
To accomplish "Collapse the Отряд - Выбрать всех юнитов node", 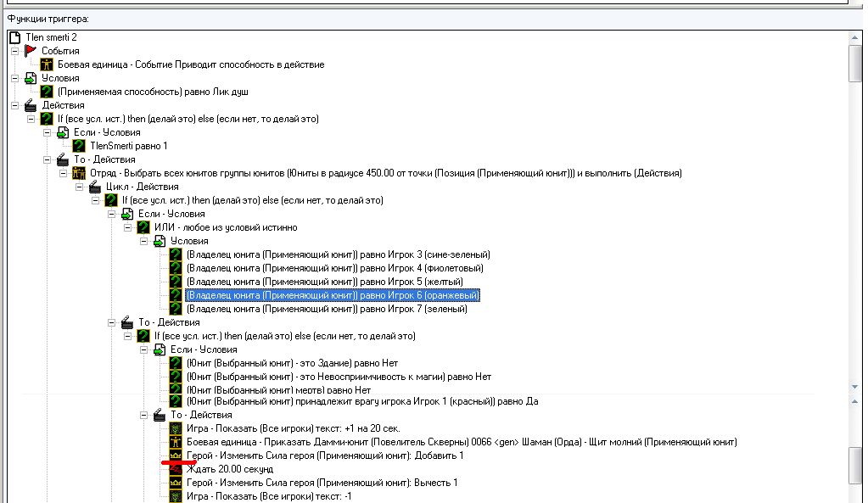I will pos(63,173).
